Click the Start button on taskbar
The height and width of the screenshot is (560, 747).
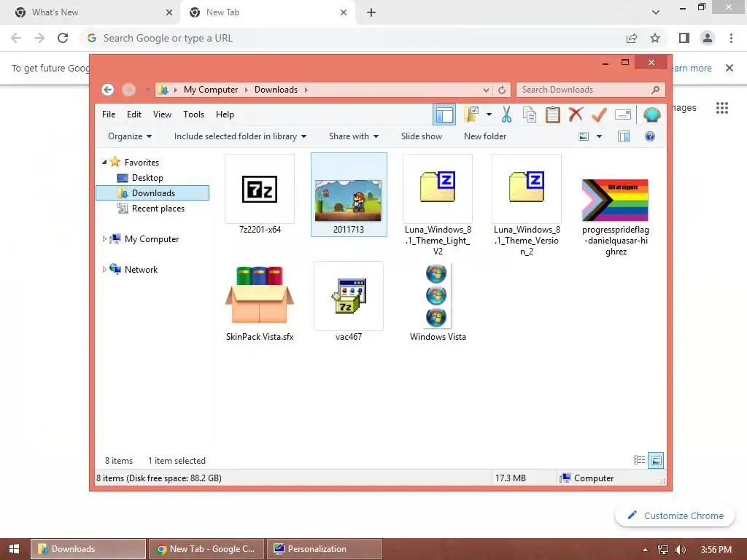click(15, 549)
